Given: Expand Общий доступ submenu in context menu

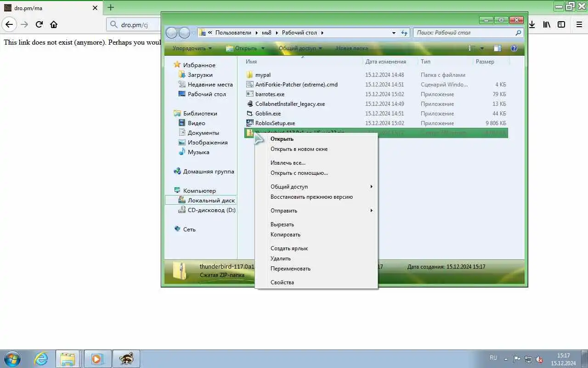Looking at the screenshot, I should point(316,187).
